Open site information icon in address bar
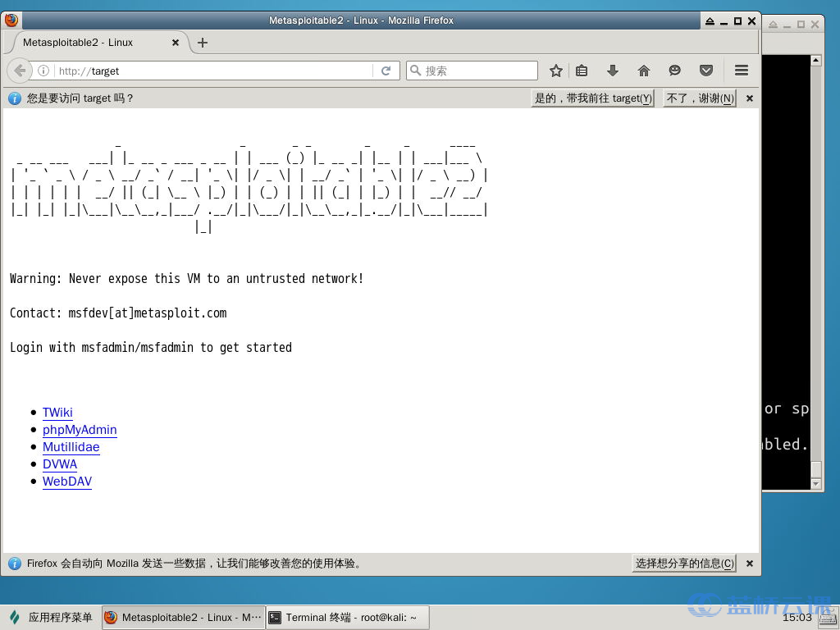 coord(43,71)
